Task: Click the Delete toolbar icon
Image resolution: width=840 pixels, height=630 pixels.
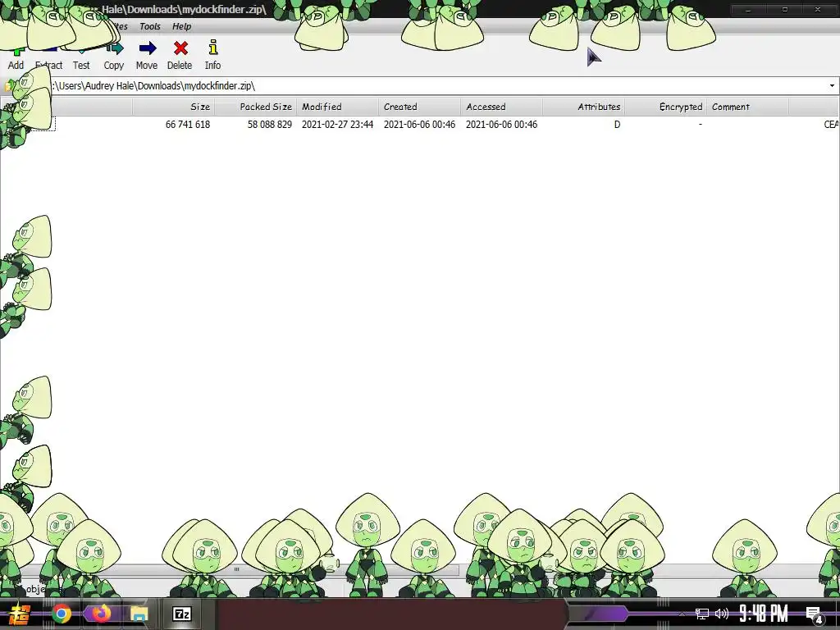Action: (x=180, y=48)
